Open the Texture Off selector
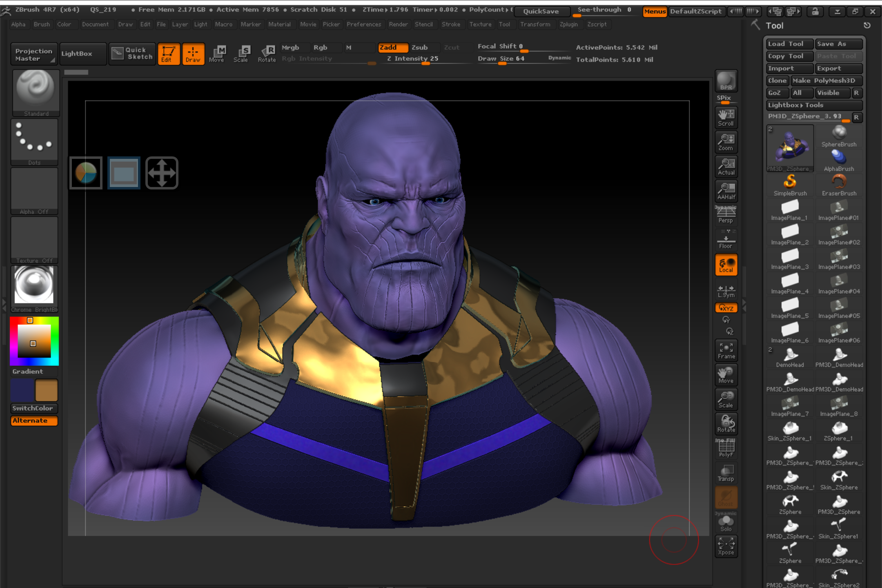The width and height of the screenshot is (882, 588). click(34, 240)
